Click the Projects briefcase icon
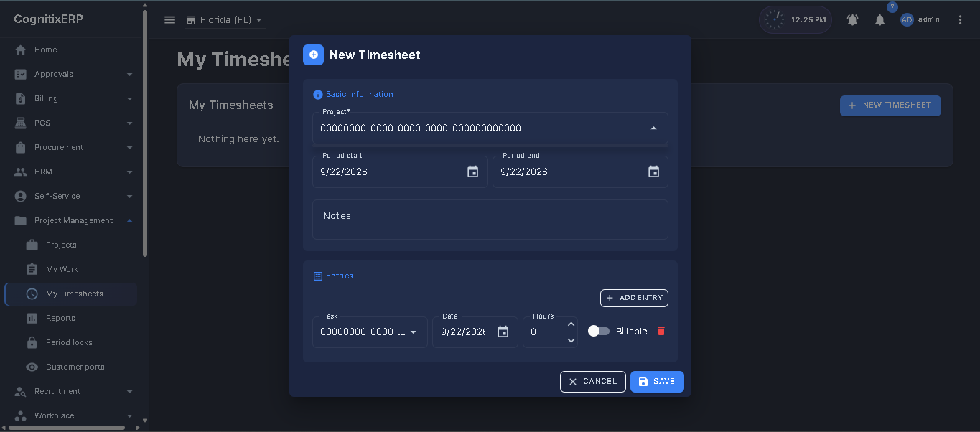This screenshot has width=980, height=432. (32, 245)
